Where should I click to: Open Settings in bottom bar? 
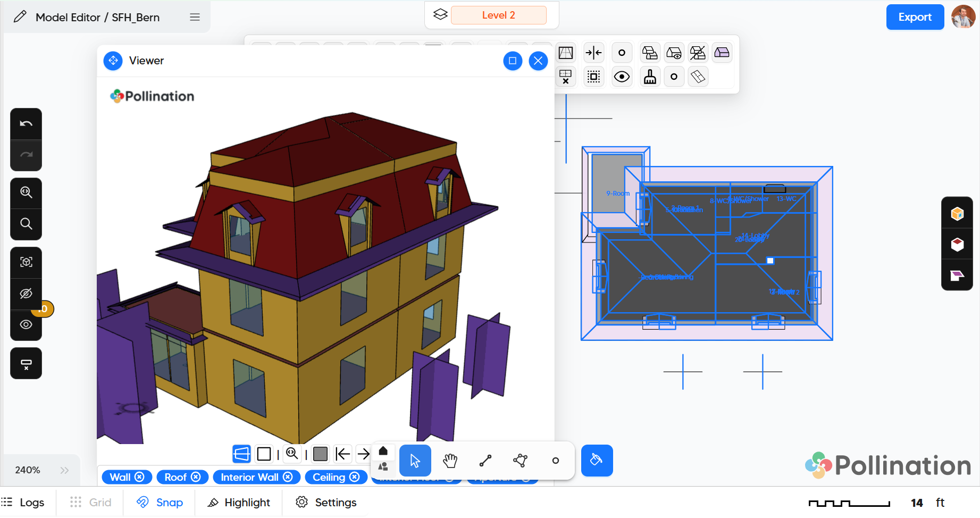click(326, 503)
